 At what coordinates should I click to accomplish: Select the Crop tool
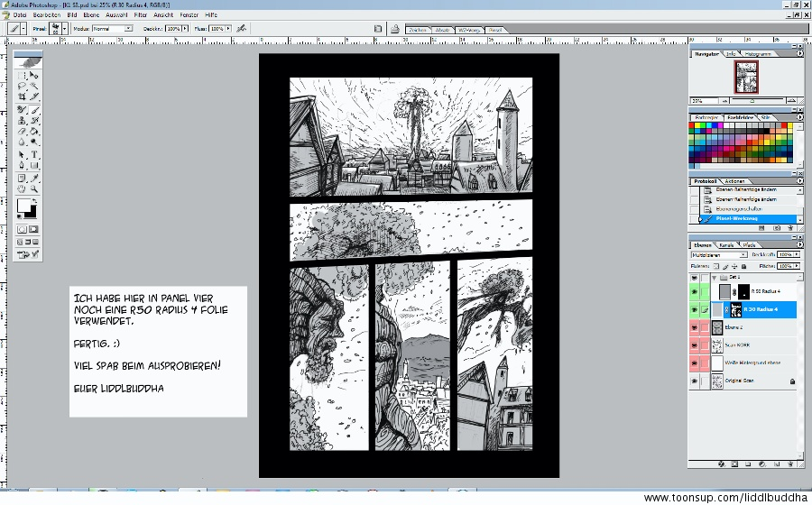click(23, 96)
